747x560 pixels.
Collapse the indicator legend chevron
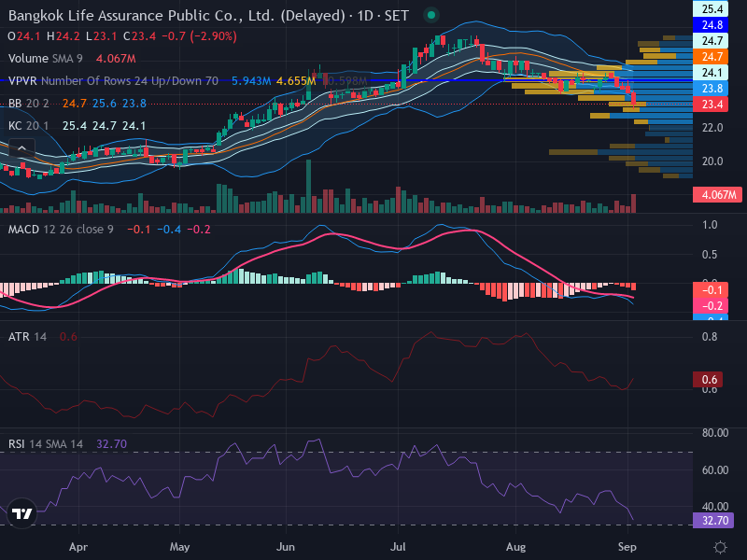point(21,148)
